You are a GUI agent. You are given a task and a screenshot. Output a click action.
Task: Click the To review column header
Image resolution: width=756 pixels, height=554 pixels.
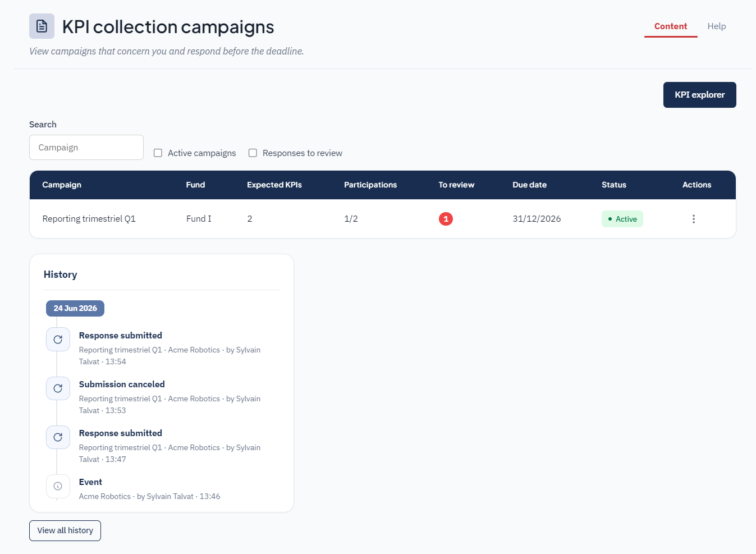click(456, 185)
